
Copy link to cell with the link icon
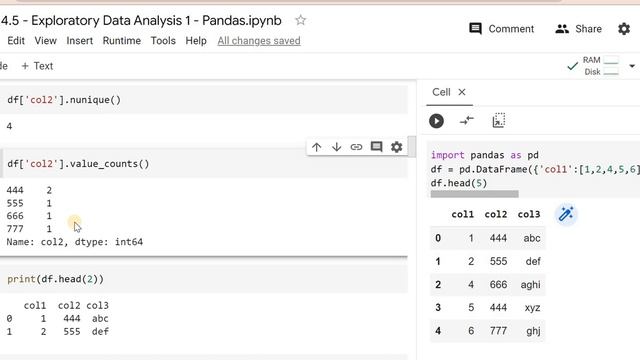pyautogui.click(x=356, y=147)
